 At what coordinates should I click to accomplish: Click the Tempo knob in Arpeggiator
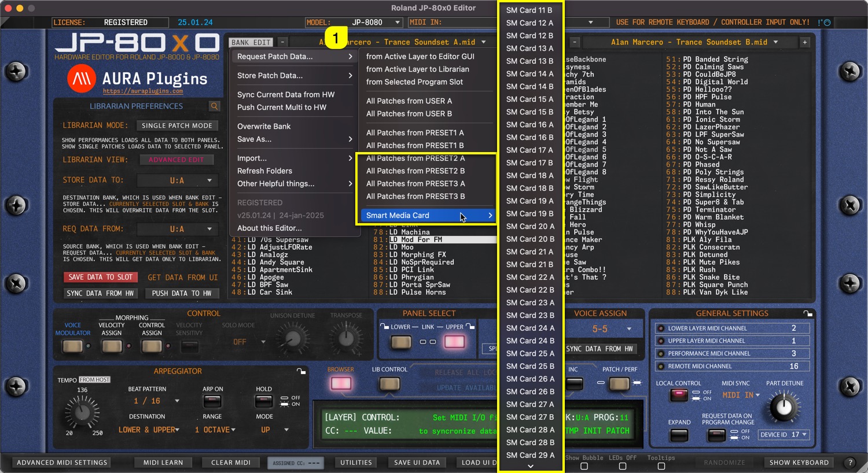(x=82, y=413)
